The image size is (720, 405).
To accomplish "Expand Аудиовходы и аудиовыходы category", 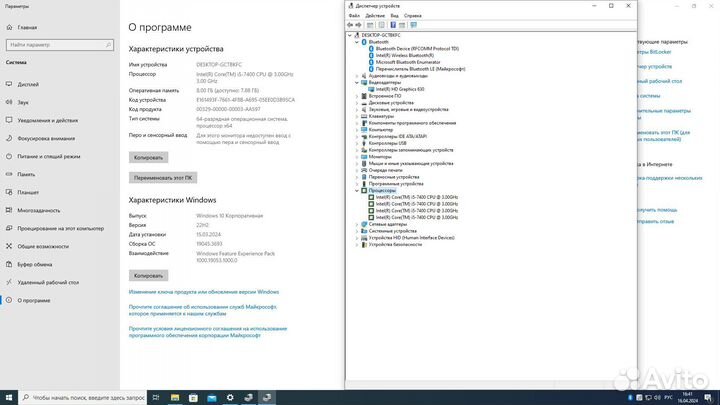I will [357, 76].
